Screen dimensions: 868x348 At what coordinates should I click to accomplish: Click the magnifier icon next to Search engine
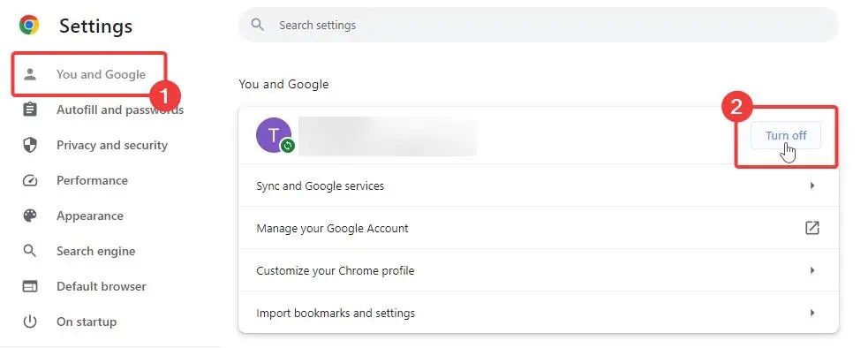click(x=30, y=251)
